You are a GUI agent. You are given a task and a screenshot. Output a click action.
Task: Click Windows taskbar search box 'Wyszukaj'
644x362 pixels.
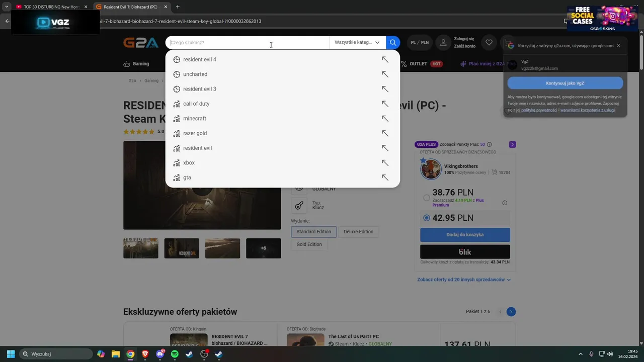click(56, 354)
